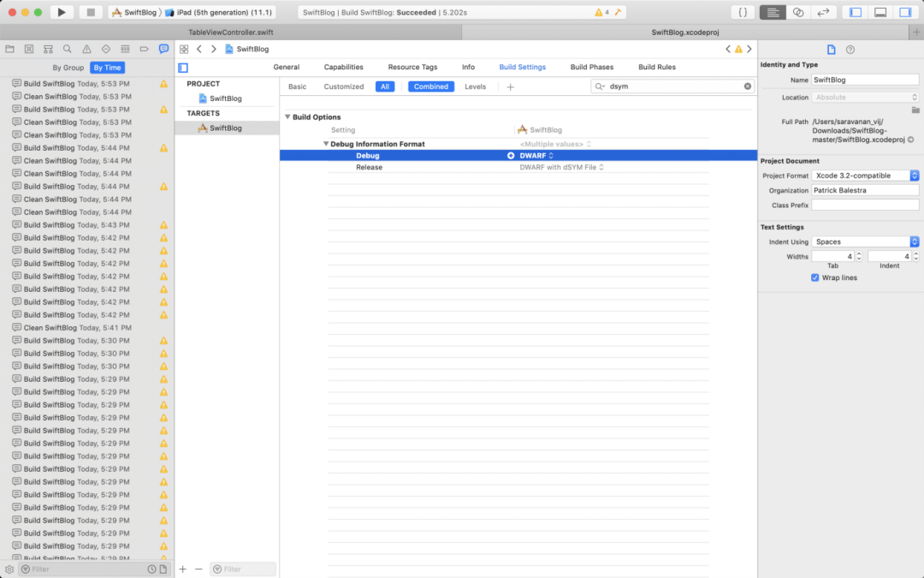This screenshot has height=578, width=924.
Task: Open the Release DWARF with dSYM dropdown
Action: click(561, 168)
